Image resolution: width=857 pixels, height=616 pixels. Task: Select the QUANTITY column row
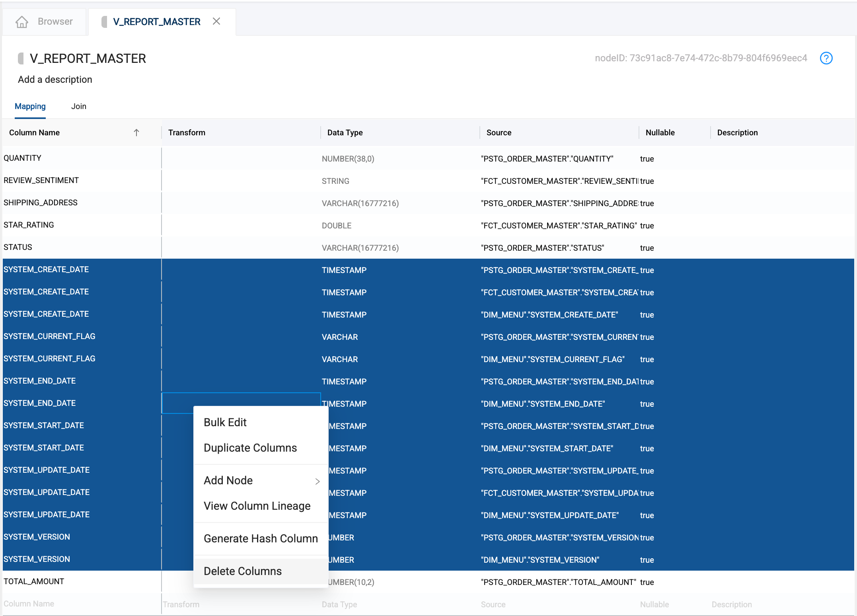click(22, 158)
